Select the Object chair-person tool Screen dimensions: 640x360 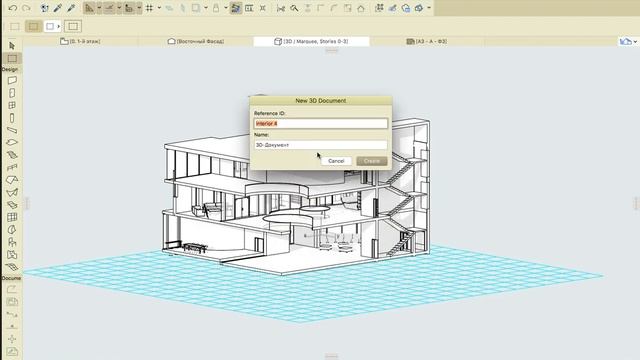point(12,242)
